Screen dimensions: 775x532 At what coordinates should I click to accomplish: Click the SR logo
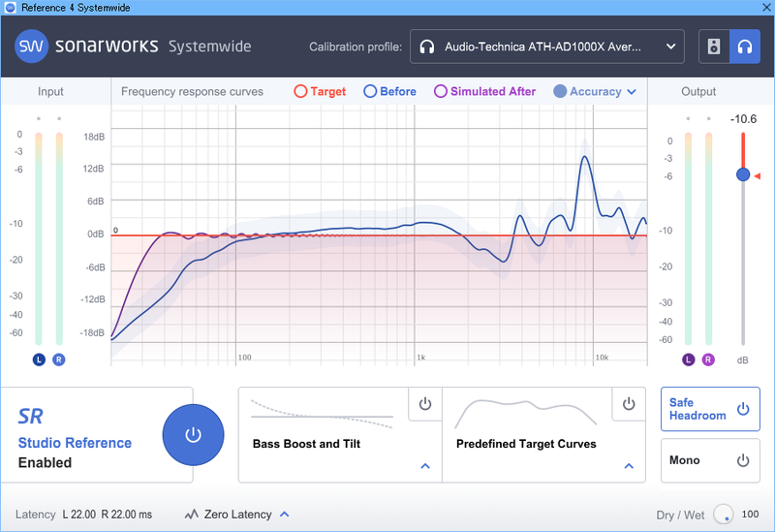pyautogui.click(x=31, y=417)
